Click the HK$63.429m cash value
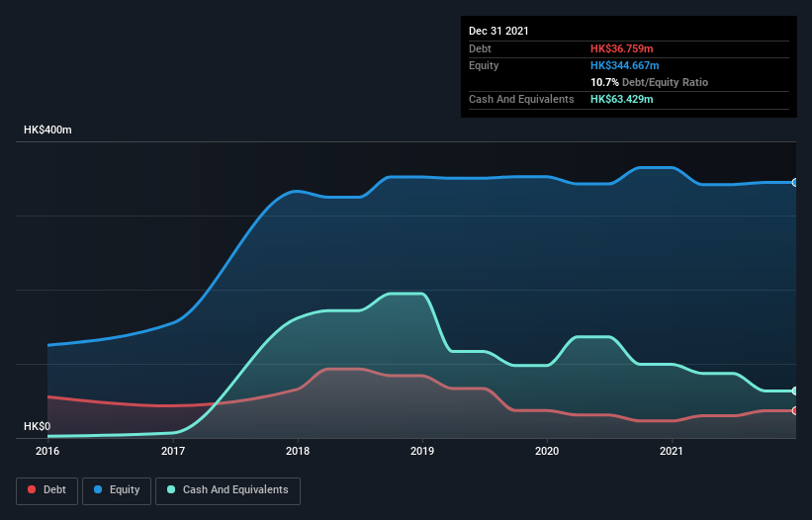The height and width of the screenshot is (520, 812). [621, 99]
